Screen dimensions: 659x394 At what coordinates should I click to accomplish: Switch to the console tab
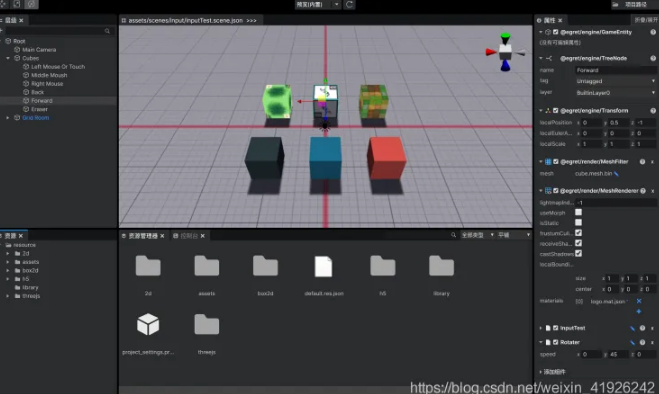(189, 236)
